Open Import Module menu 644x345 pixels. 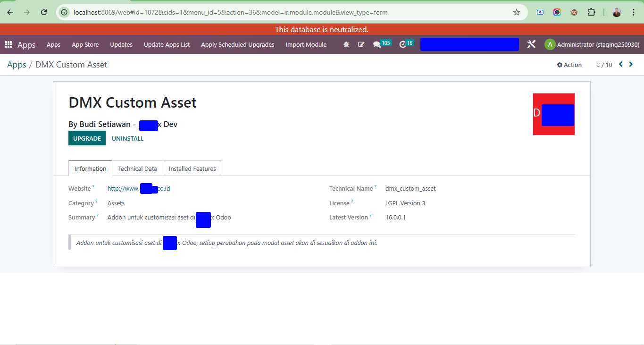pyautogui.click(x=306, y=44)
